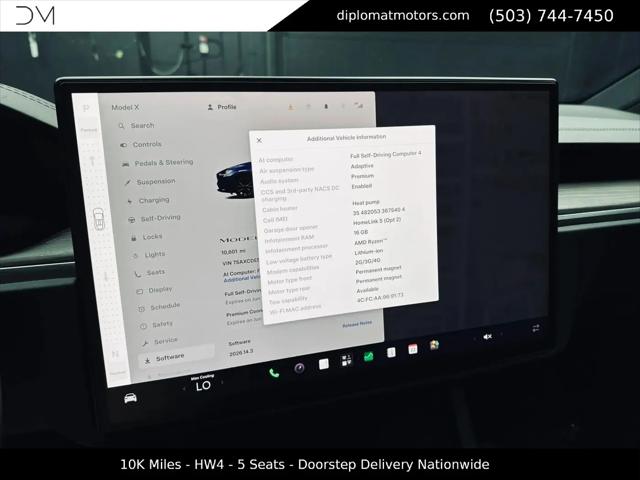Open the Self-Driving settings menu
This screenshot has height=480, width=640.
(x=154, y=219)
